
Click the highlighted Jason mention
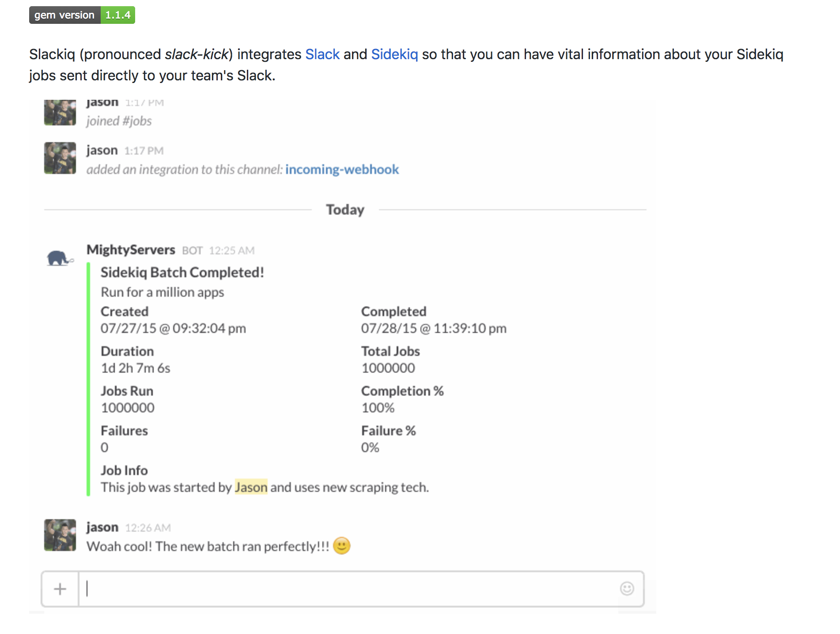point(251,487)
